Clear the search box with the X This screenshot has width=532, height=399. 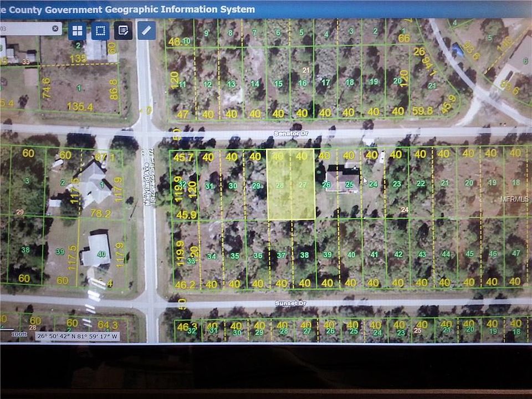click(55, 28)
